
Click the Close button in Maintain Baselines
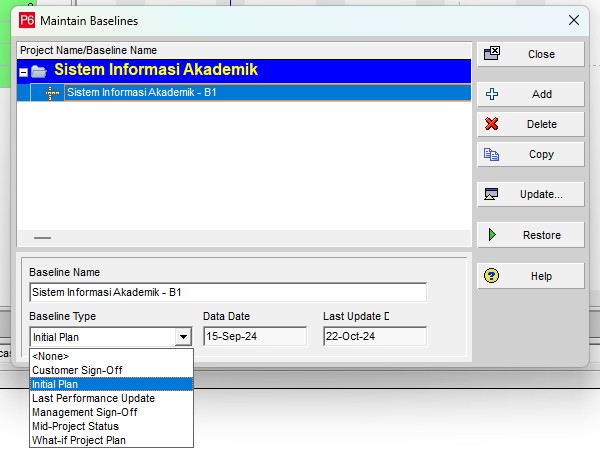coord(530,54)
